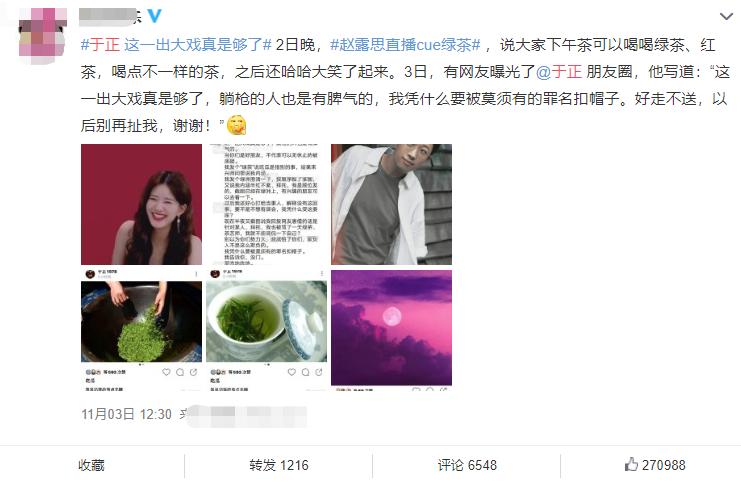
Task: Open the tea leaves in wok image
Action: (x=141, y=330)
